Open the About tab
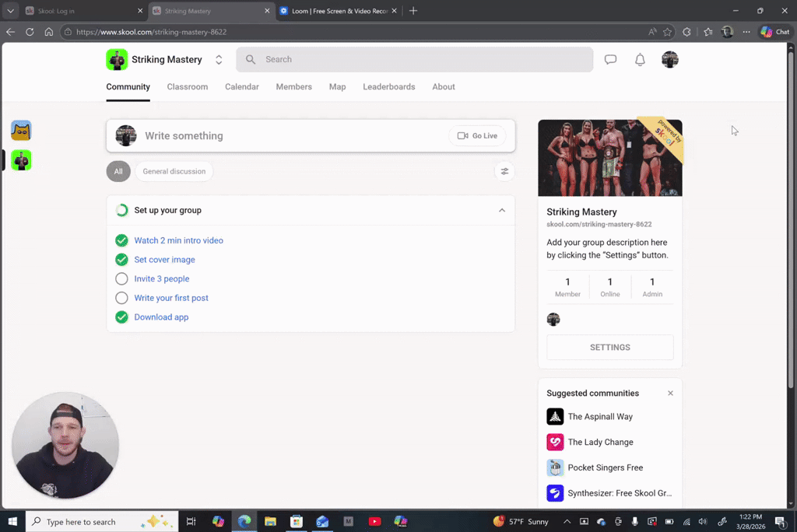Screen dimensions: 797x532 pos(443,87)
